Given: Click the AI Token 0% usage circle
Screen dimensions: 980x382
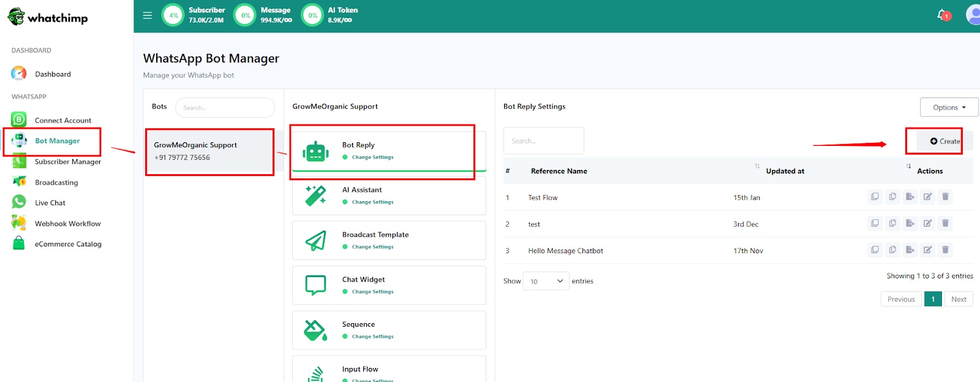Looking at the screenshot, I should 313,15.
